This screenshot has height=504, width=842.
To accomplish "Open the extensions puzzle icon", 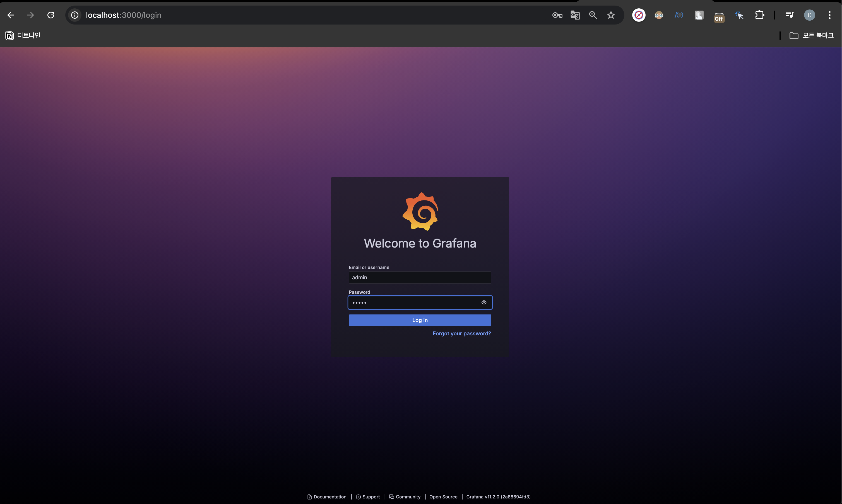I will point(759,15).
